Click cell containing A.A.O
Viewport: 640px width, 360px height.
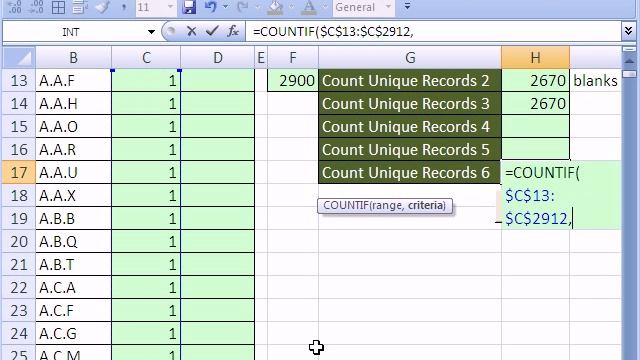click(73, 127)
